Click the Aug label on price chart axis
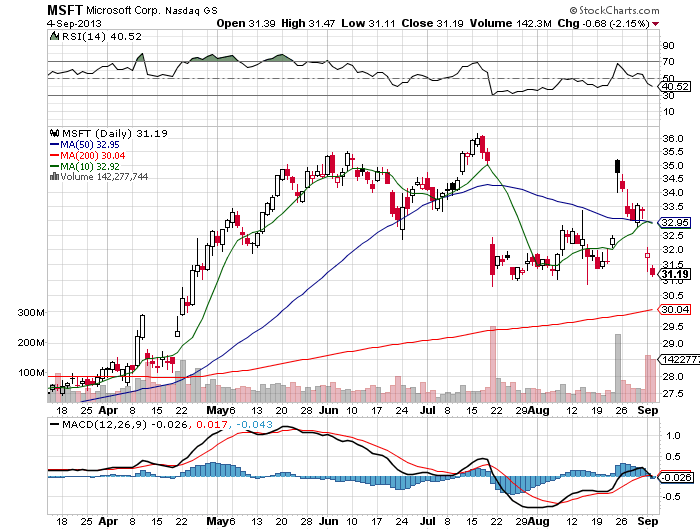700x530 pixels. (538, 410)
